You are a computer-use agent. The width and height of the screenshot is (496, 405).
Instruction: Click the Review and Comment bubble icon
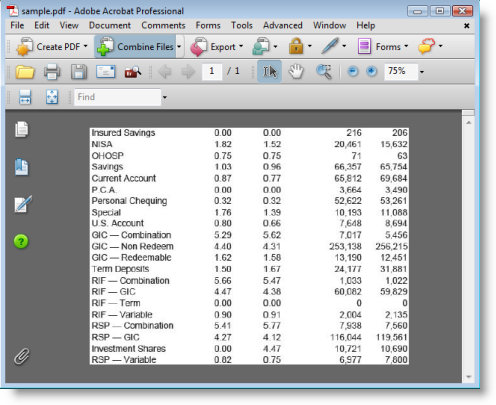[x=426, y=46]
